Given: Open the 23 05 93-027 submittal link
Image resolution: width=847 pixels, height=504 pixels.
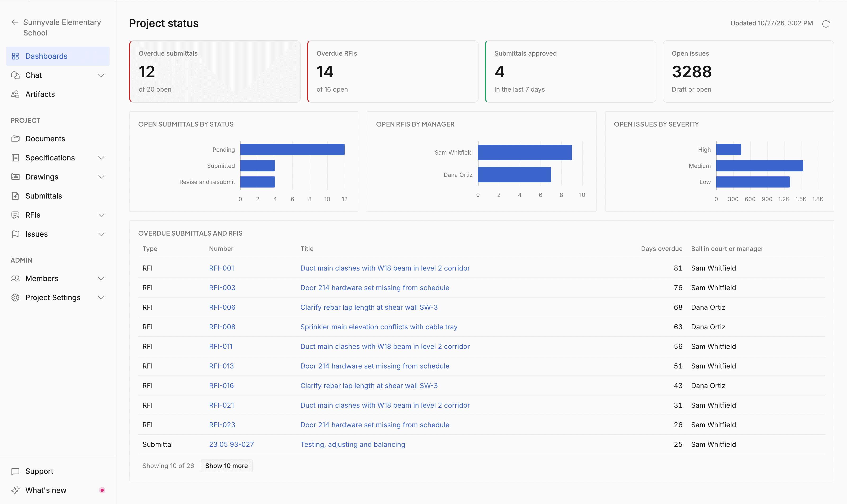Looking at the screenshot, I should point(231,444).
